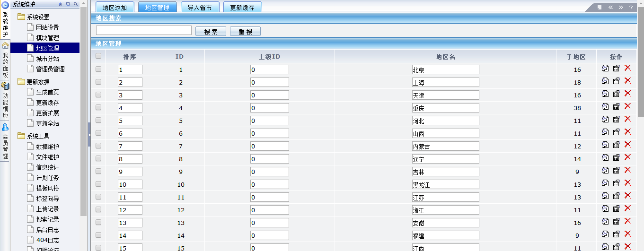
Task: Click add sub-region icon for 重庆 row
Action: pyautogui.click(x=605, y=106)
